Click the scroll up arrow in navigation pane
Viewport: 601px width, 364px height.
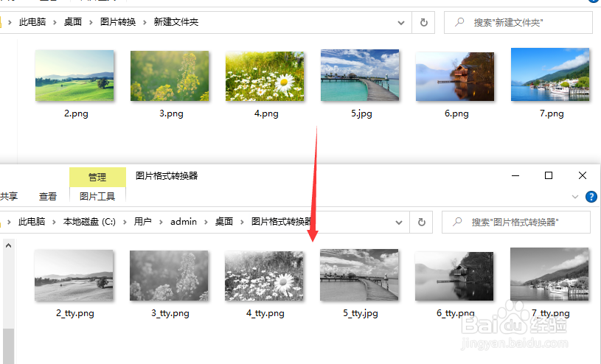pos(8,245)
